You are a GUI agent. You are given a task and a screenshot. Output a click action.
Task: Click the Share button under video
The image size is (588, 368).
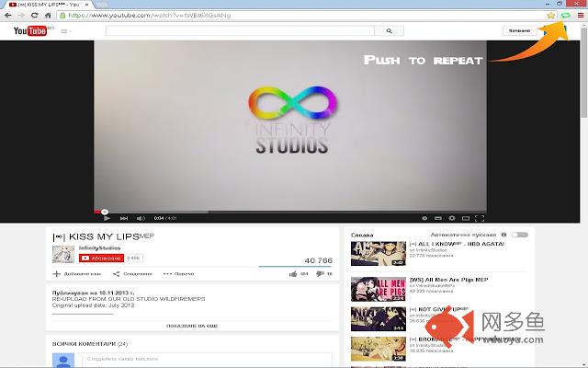[132, 274]
